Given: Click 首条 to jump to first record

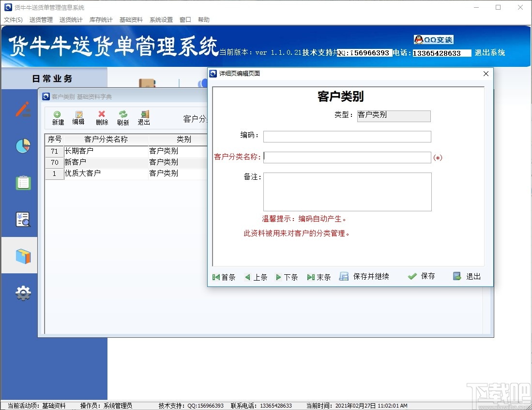Looking at the screenshot, I should pos(224,277).
